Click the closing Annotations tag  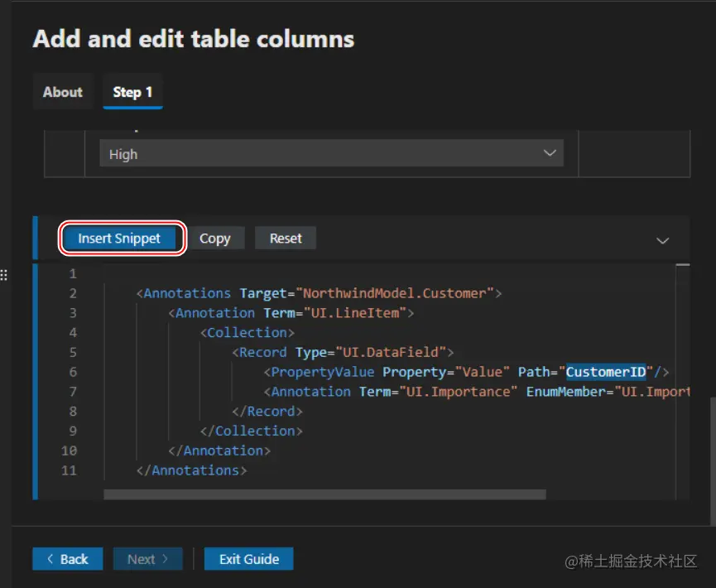(191, 470)
